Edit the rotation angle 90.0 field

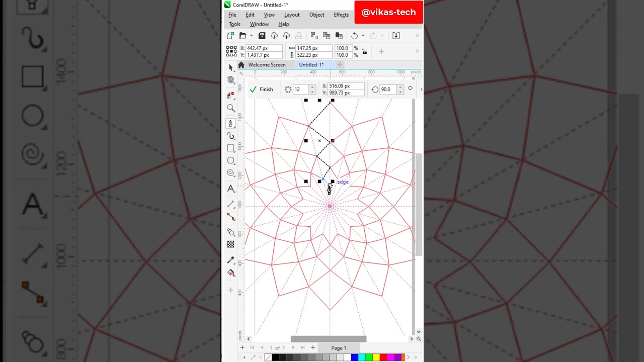pos(388,89)
